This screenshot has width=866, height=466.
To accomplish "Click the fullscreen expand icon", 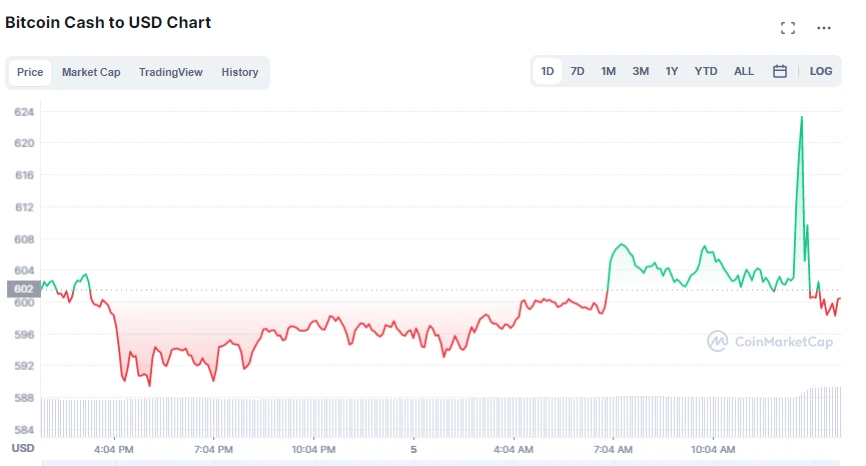I will pos(788,28).
